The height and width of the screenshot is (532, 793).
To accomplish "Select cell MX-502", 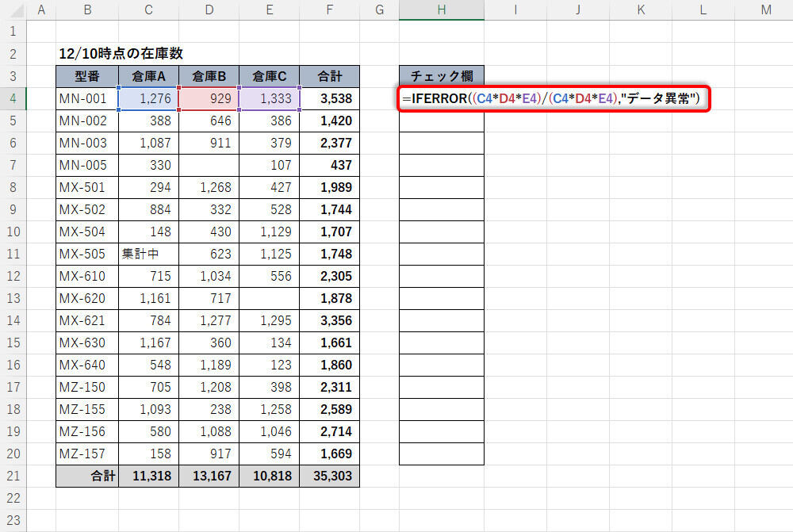I will pyautogui.click(x=87, y=210).
